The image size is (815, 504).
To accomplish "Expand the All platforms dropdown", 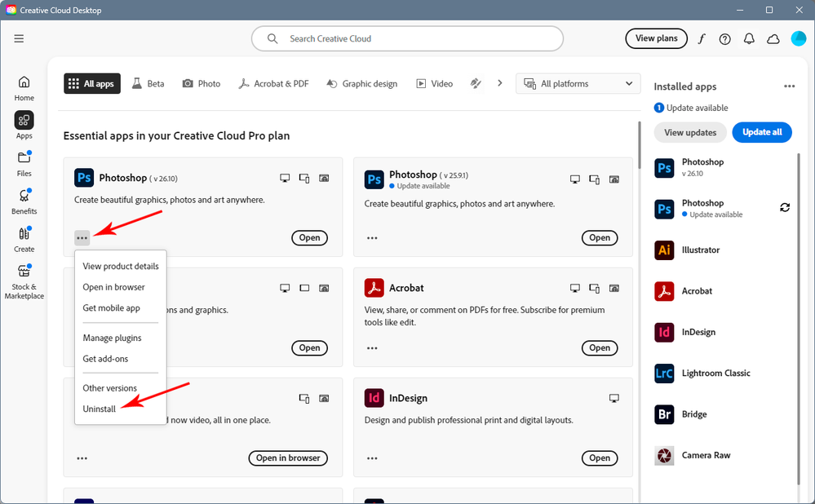I will [578, 84].
